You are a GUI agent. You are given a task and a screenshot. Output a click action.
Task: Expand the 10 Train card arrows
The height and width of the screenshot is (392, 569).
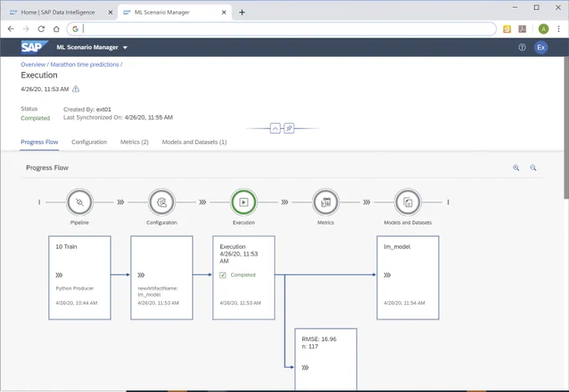[59, 275]
